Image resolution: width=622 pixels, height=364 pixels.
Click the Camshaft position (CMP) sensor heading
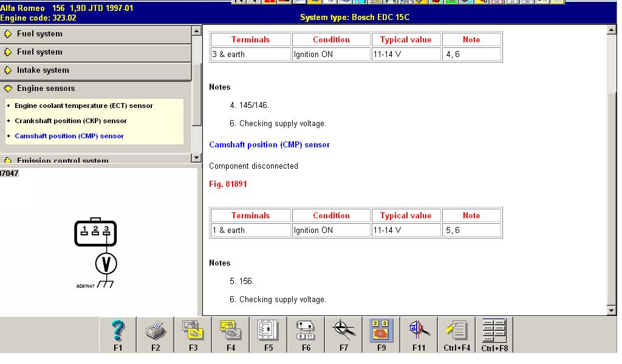coord(269,145)
